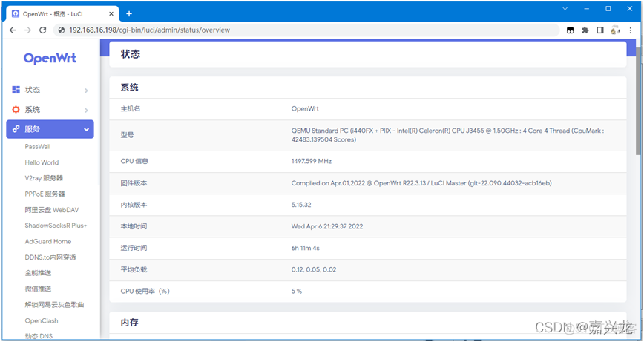Click the 运行时间 value 6h 11m 4s
The height and width of the screenshot is (342, 644).
pos(305,248)
